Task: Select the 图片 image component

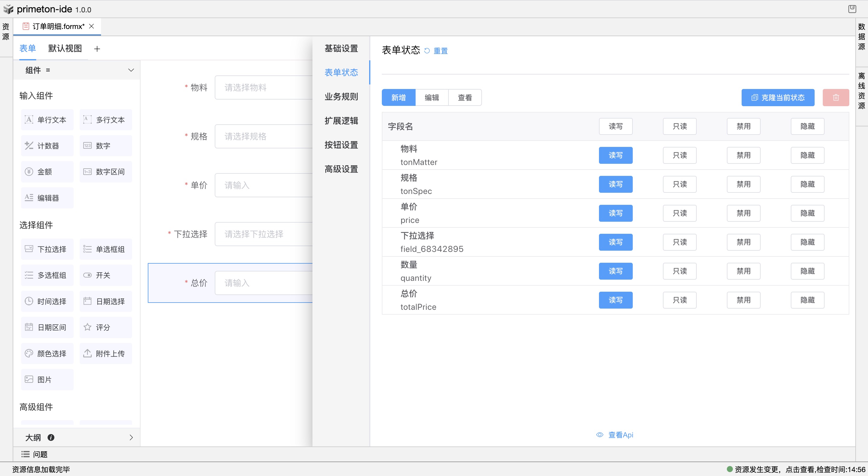Action: point(47,379)
